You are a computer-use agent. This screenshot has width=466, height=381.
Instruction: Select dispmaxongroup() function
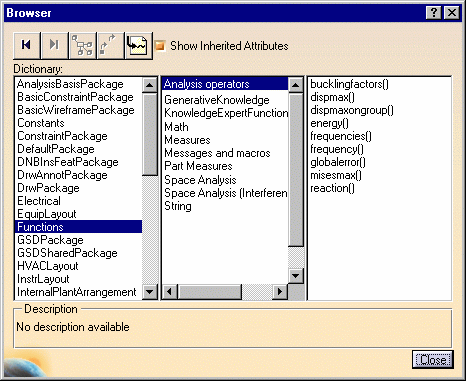[x=352, y=110]
